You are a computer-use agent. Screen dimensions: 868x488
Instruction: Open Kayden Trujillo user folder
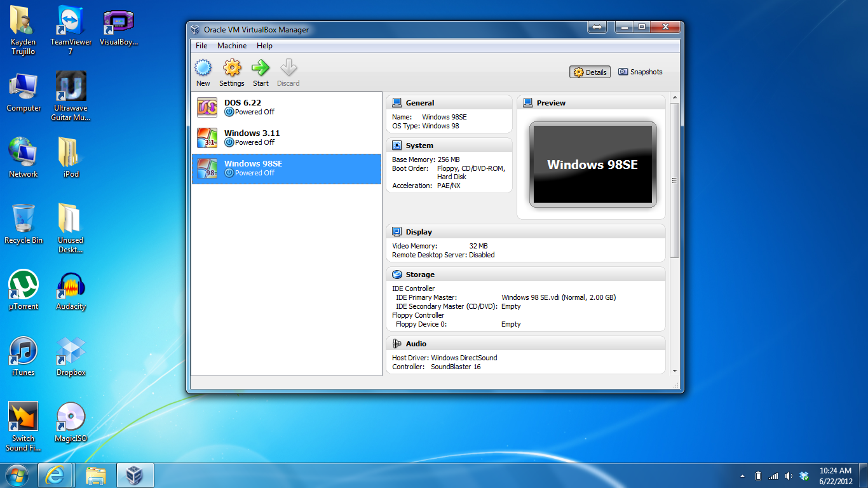(24, 30)
